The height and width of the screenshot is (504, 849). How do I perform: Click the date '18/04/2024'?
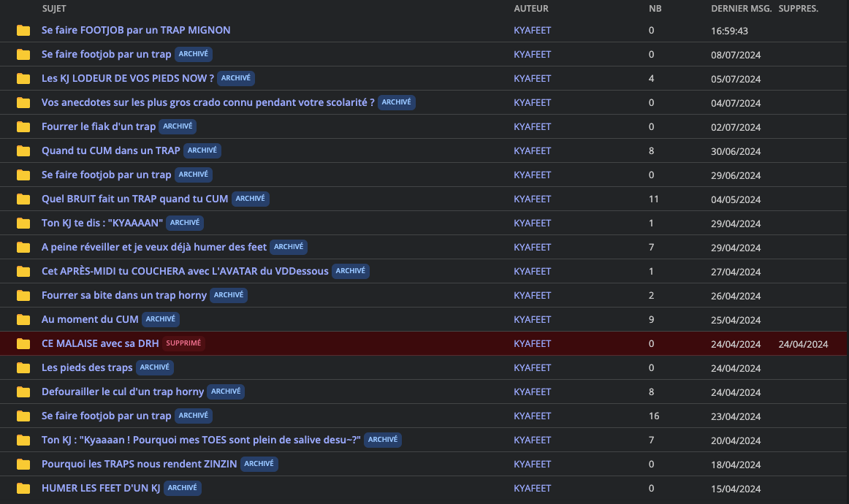736,465
